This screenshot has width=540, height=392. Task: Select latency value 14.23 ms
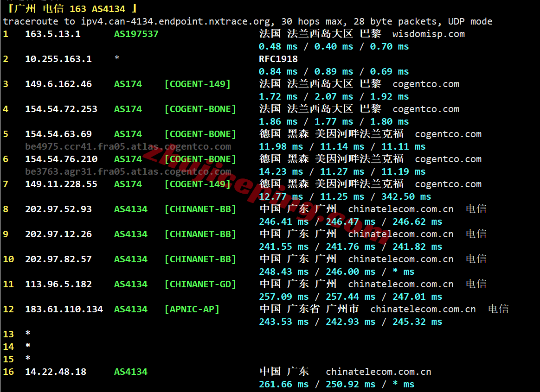(x=281, y=171)
